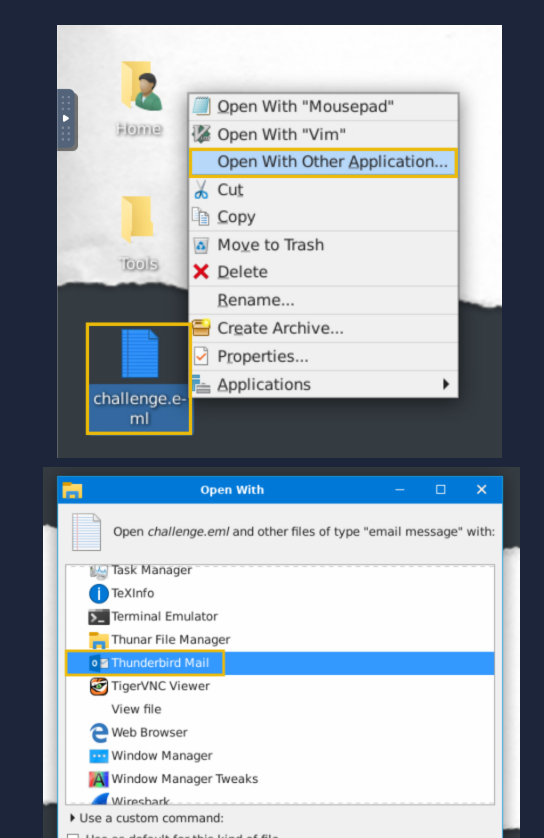Screen dimensions: 544x838
Task: Click the TeXInfo blue info icon
Action: click(x=98, y=593)
